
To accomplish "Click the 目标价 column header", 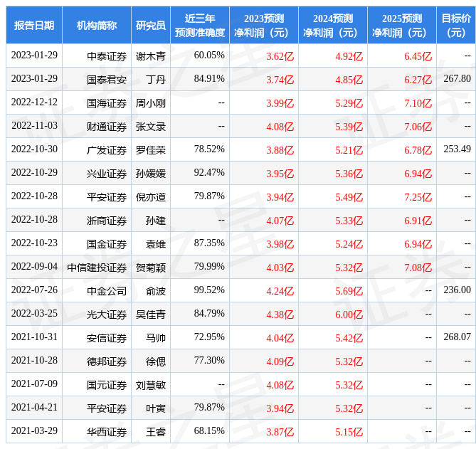I will (x=456, y=26).
